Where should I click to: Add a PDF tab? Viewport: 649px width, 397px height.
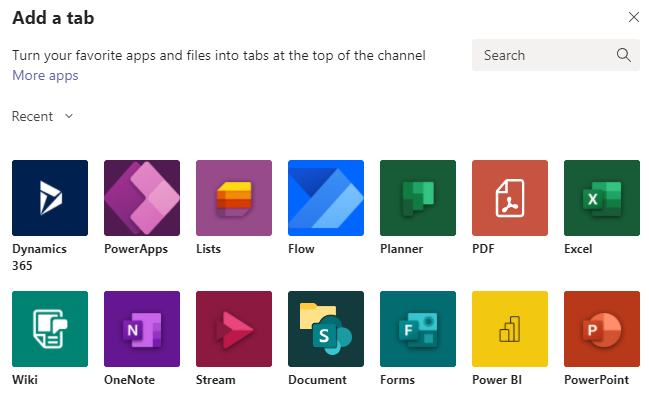coord(510,198)
